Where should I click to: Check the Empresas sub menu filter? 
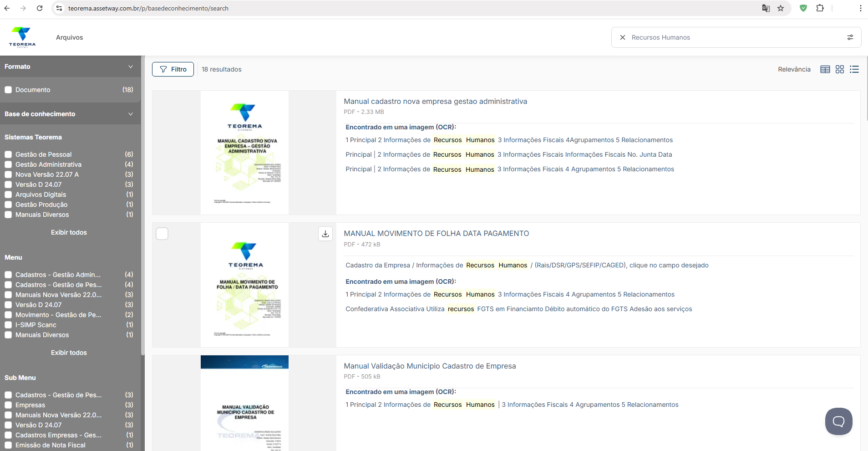[8, 405]
